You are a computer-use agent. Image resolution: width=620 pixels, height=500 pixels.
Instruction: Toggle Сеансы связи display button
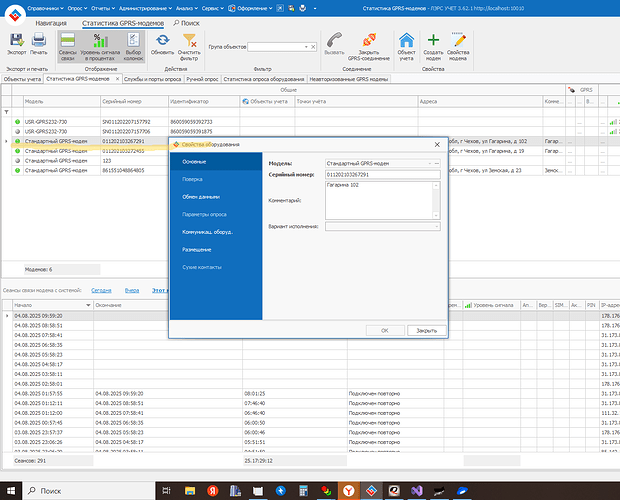(68, 47)
